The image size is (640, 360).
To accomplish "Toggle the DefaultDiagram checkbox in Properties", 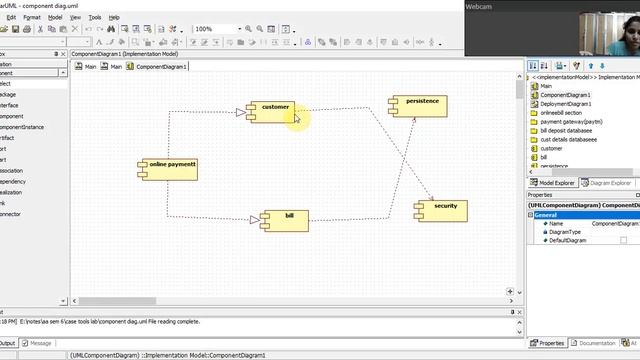I will (623, 240).
